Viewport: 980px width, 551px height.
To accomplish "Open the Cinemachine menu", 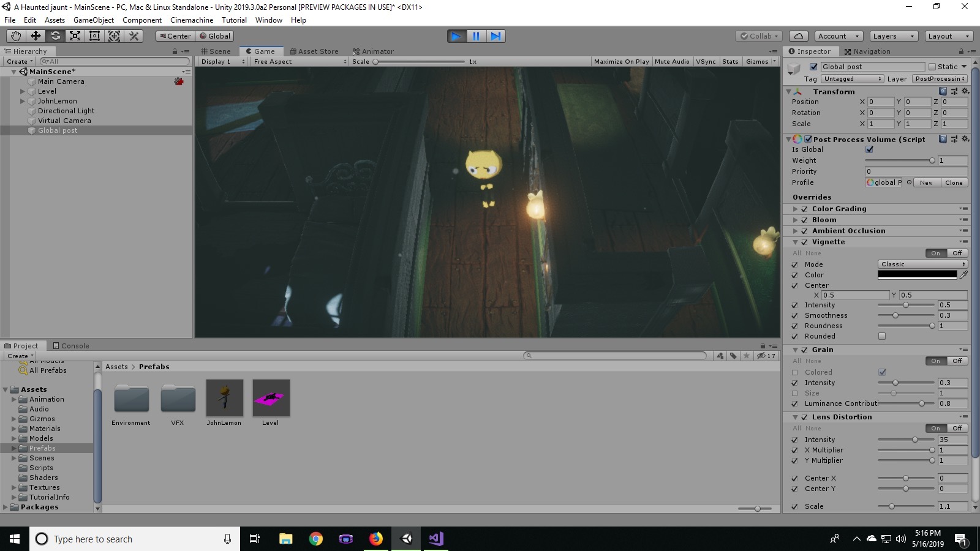I will click(x=192, y=20).
